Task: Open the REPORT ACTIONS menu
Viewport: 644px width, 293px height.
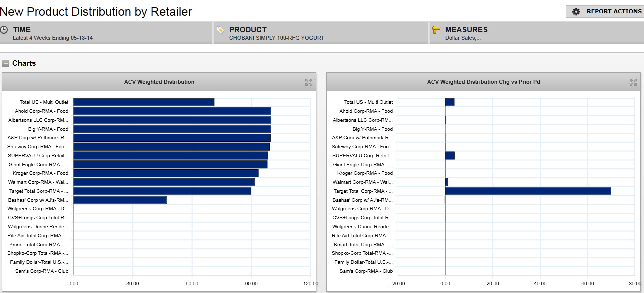Action: [613, 11]
